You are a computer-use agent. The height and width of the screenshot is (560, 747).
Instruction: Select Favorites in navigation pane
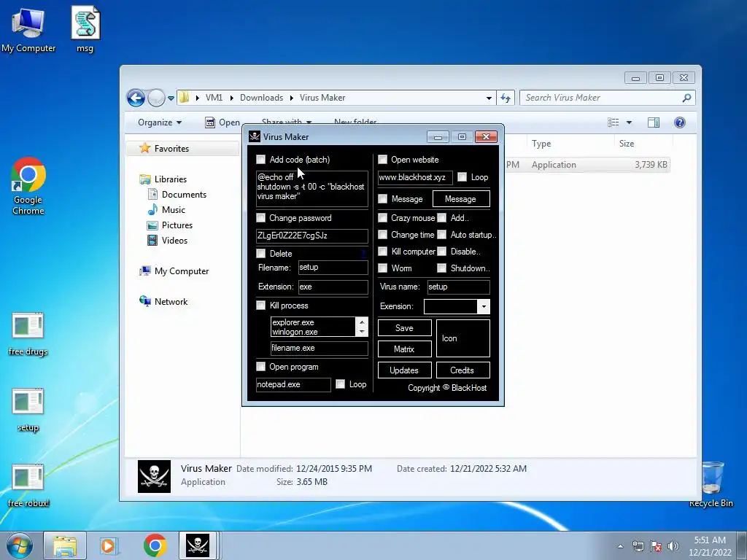pos(171,149)
